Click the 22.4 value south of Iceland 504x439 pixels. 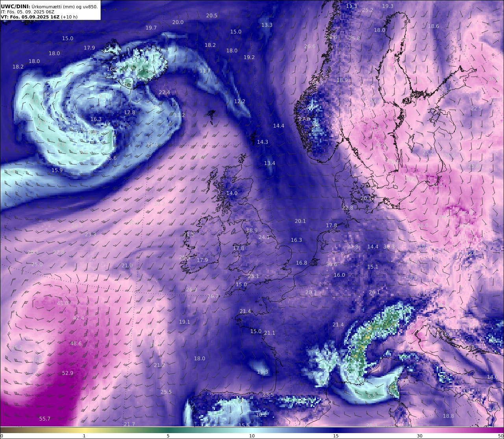165,92
